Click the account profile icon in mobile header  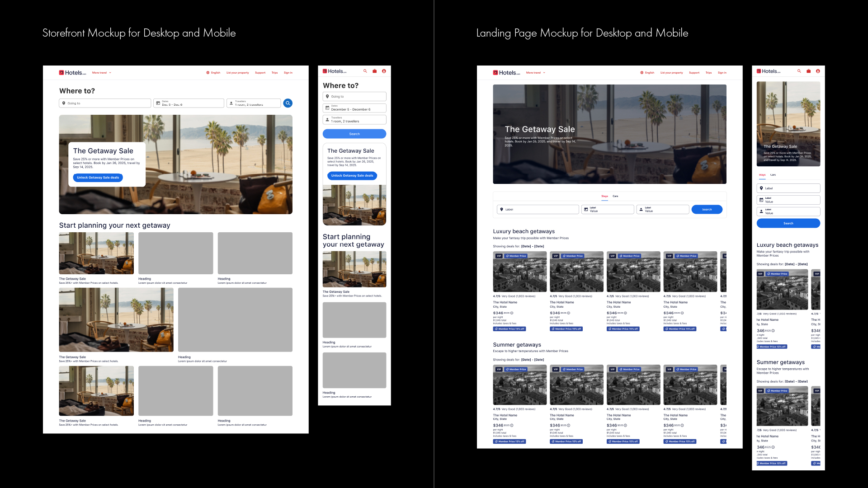[x=383, y=71]
